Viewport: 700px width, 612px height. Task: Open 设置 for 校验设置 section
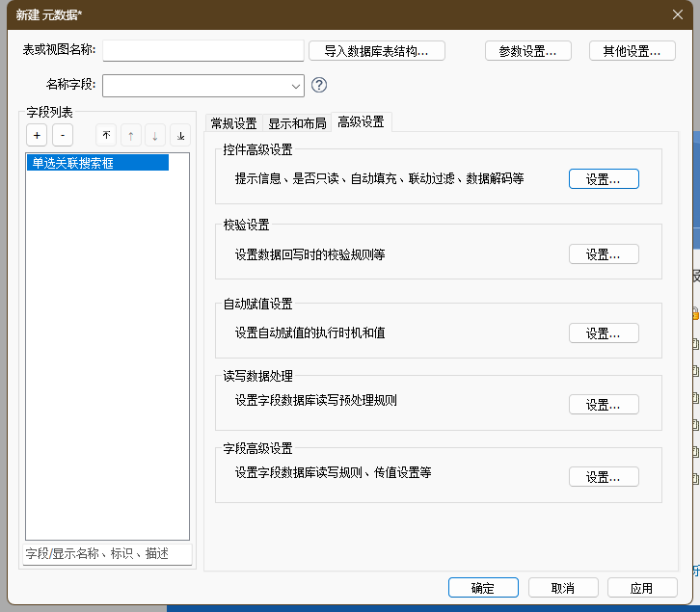604,254
